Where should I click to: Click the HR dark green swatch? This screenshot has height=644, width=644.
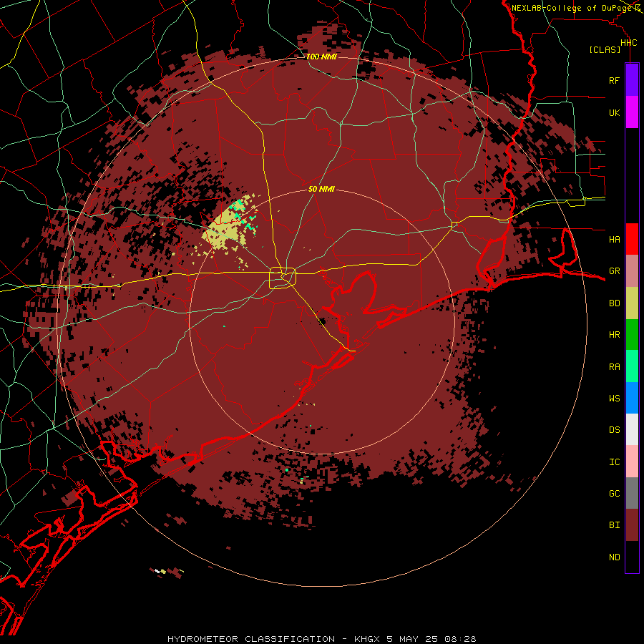tap(632, 335)
